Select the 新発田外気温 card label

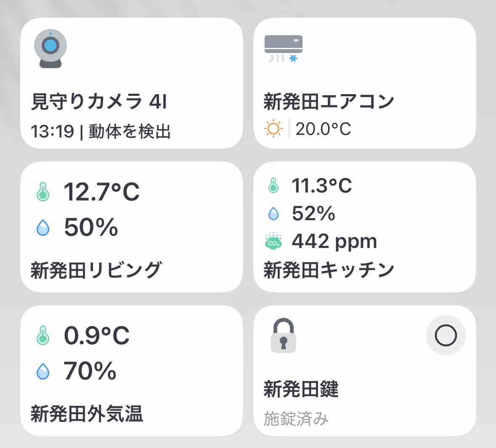point(87,413)
